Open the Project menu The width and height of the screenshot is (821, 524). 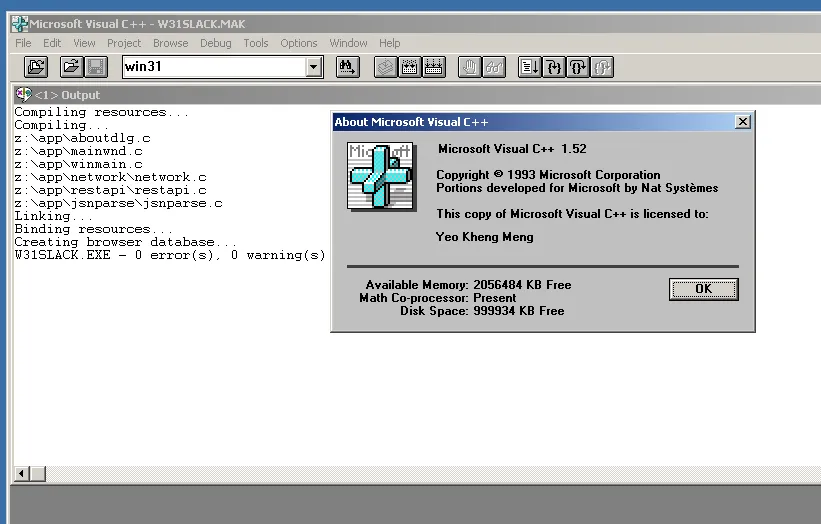tap(124, 43)
